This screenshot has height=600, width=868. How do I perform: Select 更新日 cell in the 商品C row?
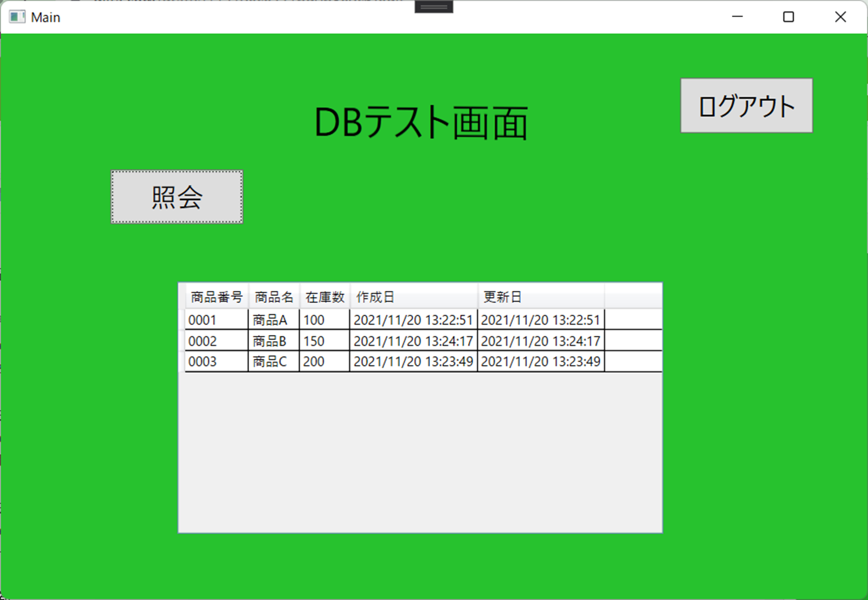(x=541, y=362)
